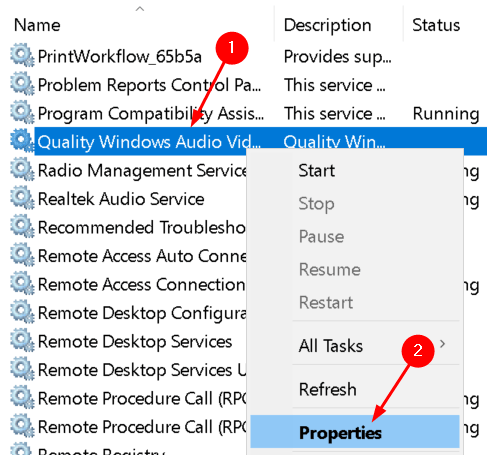This screenshot has width=487, height=455.
Task: Click gear icon for PrintWorkflow_65b5a service
Action: 22,55
